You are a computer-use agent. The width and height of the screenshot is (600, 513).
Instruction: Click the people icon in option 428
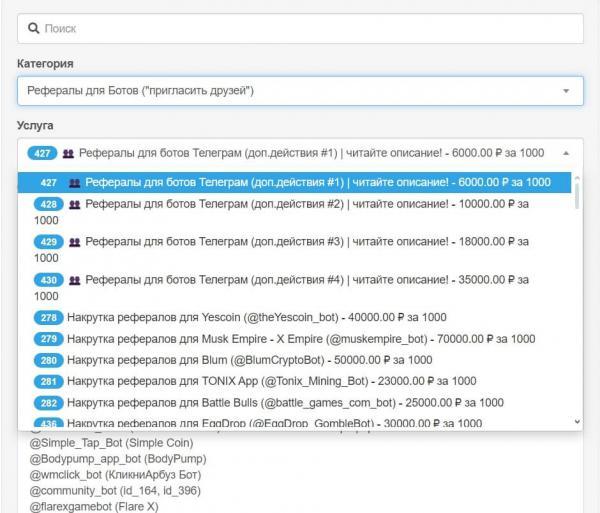pos(74,204)
